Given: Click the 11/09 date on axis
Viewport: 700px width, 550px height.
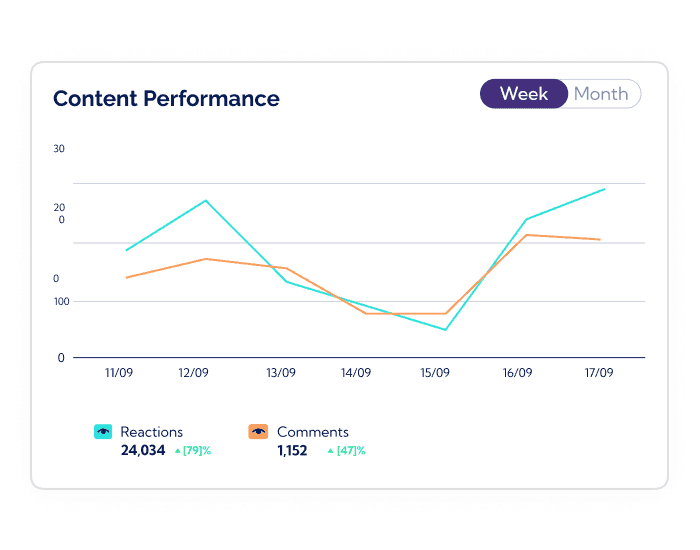Looking at the screenshot, I should pyautogui.click(x=119, y=373).
